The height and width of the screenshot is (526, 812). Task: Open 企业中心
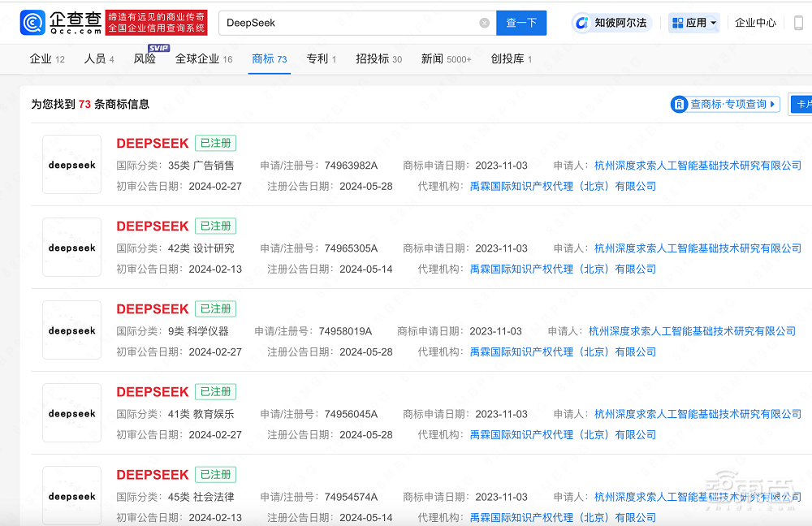click(755, 23)
